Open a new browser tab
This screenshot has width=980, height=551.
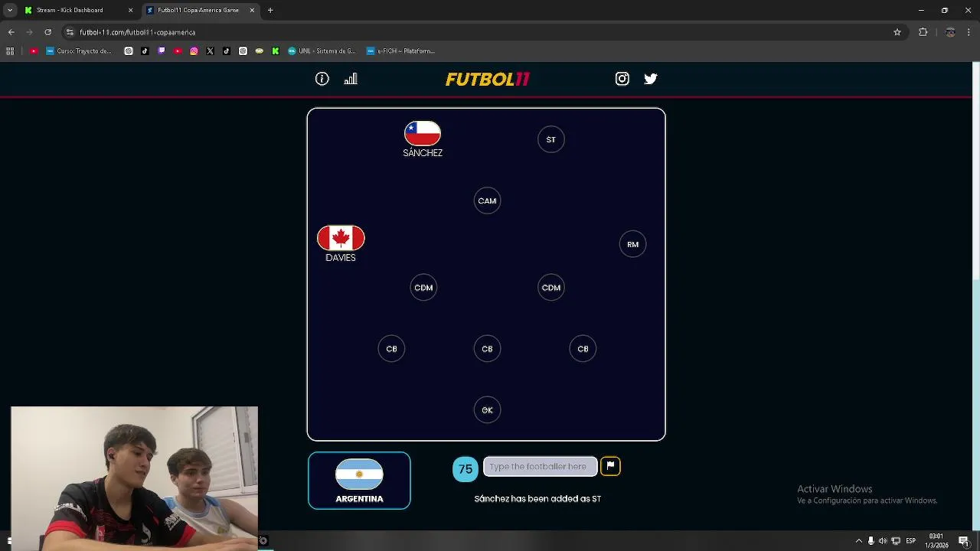tap(270, 10)
